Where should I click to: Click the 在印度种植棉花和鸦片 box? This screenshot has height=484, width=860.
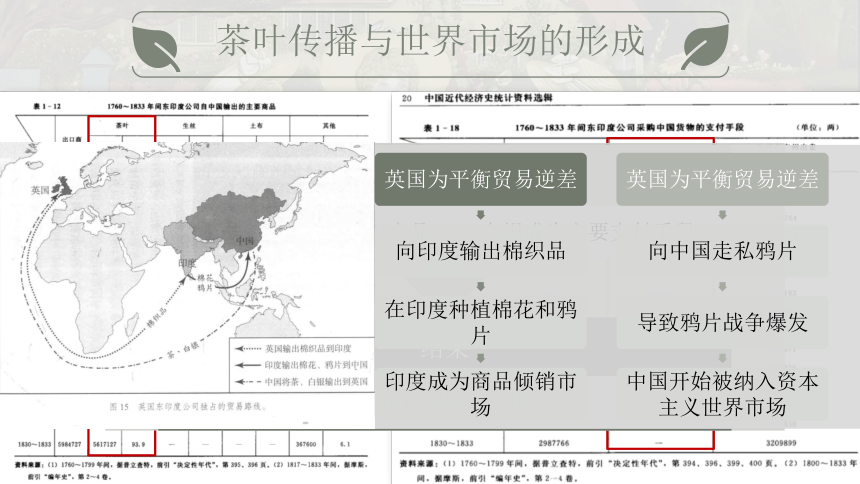click(480, 322)
